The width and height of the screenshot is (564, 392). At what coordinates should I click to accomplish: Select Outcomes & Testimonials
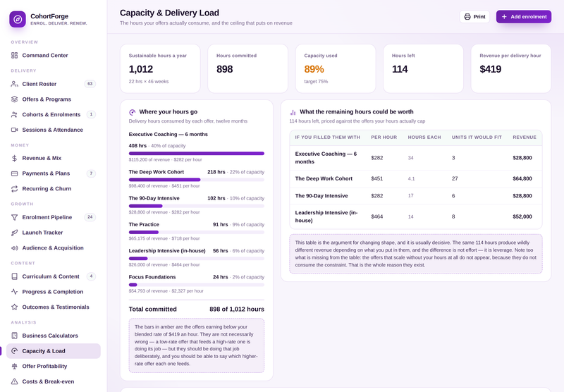[54, 307]
